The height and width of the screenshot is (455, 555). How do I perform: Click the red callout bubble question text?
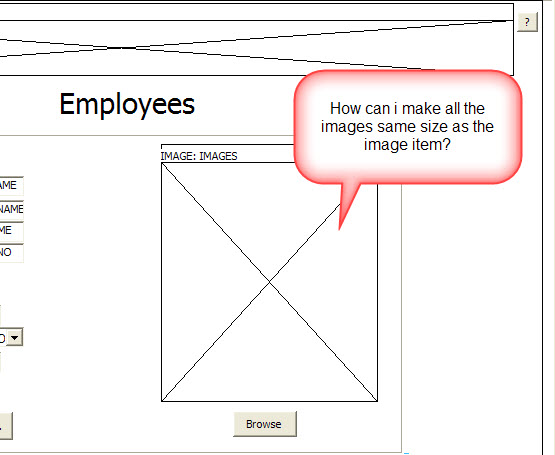click(x=407, y=126)
